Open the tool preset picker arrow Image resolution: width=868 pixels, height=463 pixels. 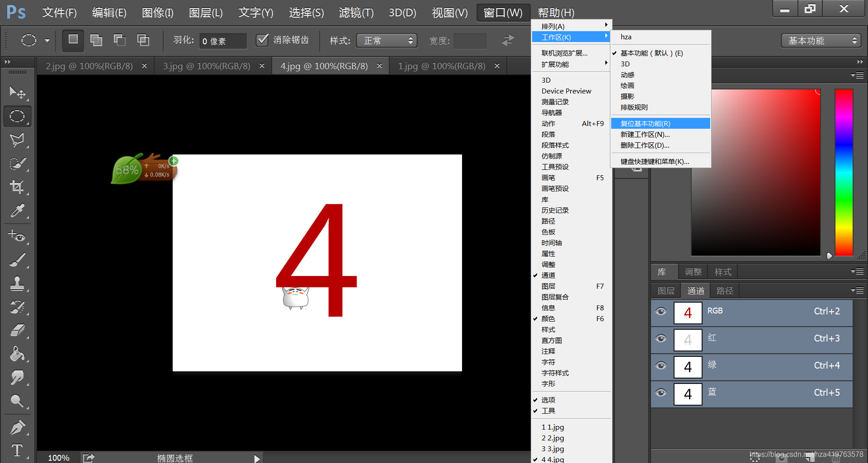click(x=47, y=41)
